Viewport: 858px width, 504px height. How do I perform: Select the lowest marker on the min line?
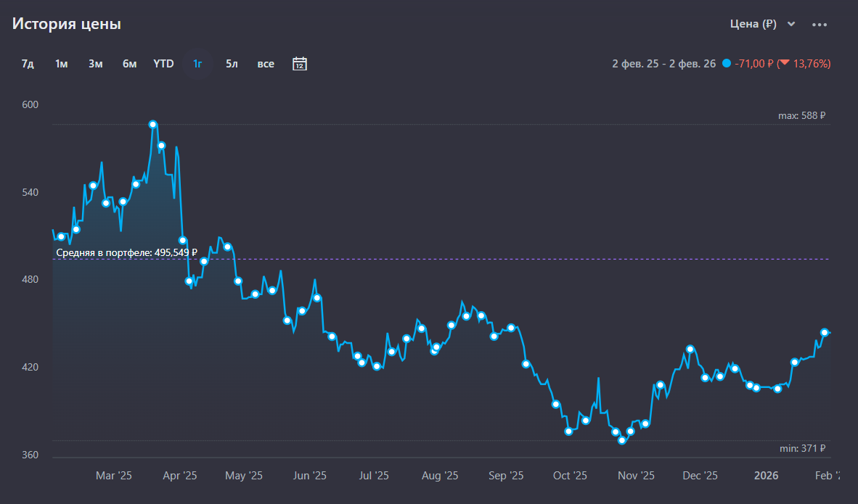621,440
